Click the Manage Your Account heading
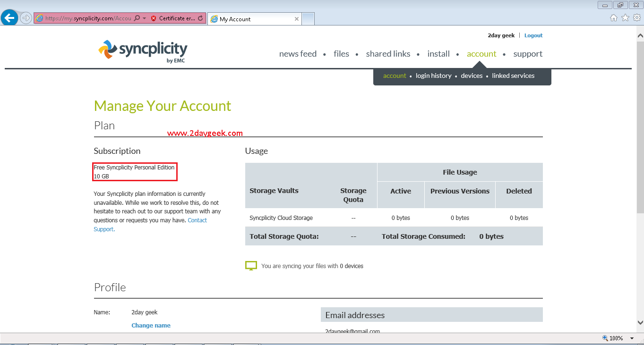Image resolution: width=644 pixels, height=345 pixels. tap(163, 106)
